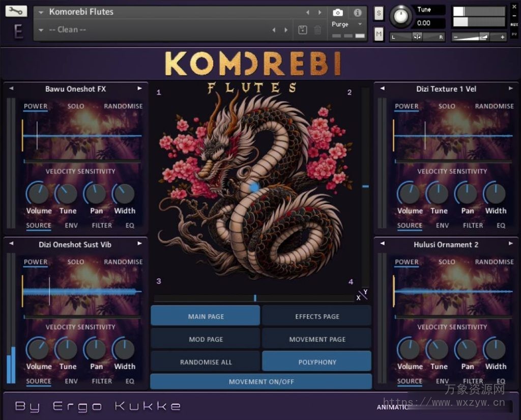Save the current snapshot with the floppy disk icon
This screenshot has height=420, width=521.
(302, 30)
